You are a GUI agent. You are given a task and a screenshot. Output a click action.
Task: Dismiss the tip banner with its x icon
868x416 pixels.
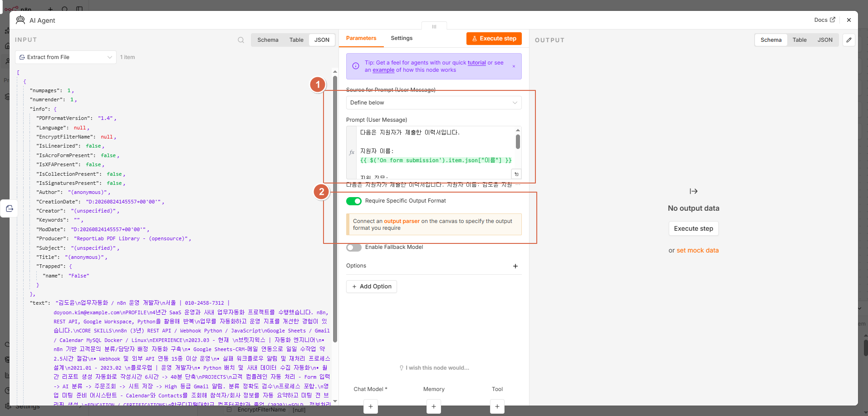point(514,66)
